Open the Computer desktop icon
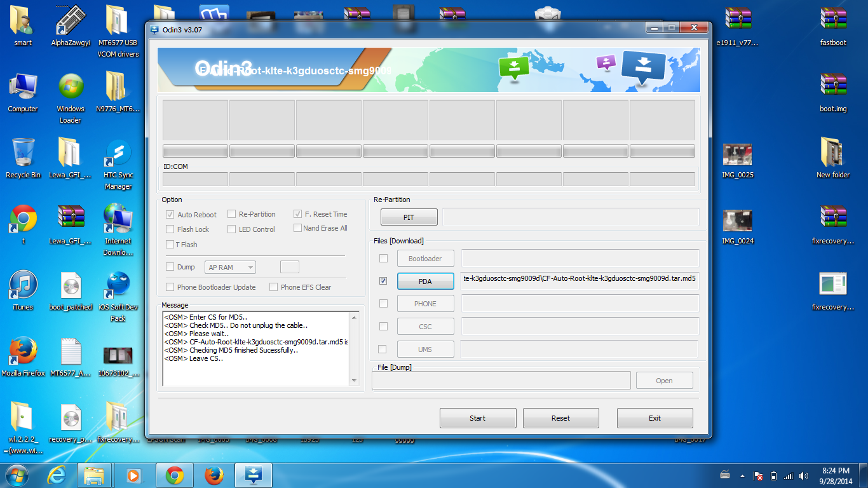 [23, 92]
